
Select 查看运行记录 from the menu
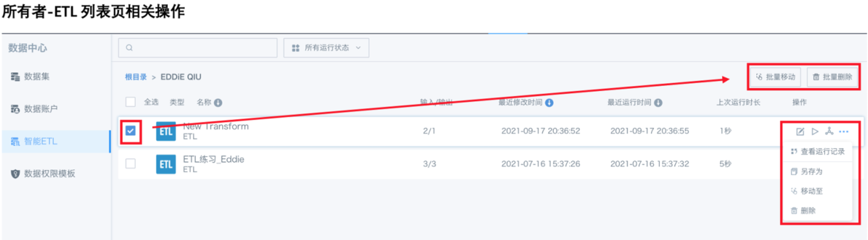818,152
